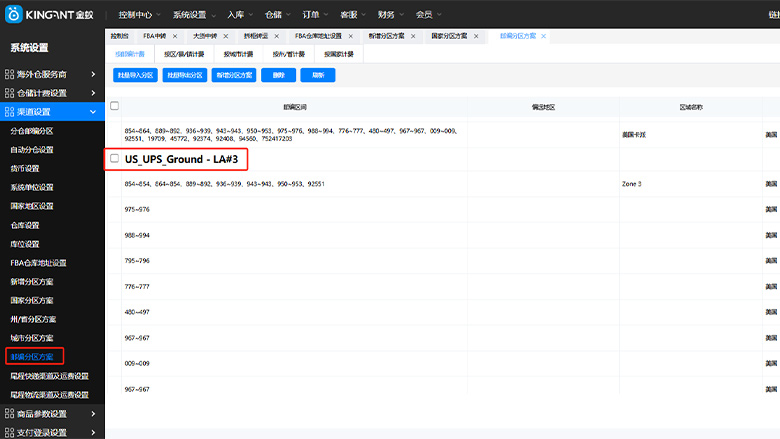The width and height of the screenshot is (780, 439).
Task: Check the US_UPS_Ground - LA#3 checkbox
Action: point(115,158)
